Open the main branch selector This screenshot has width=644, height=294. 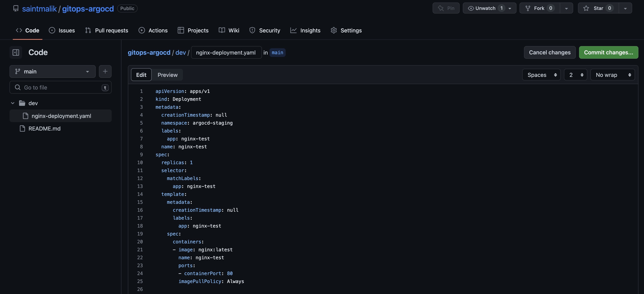coord(53,71)
